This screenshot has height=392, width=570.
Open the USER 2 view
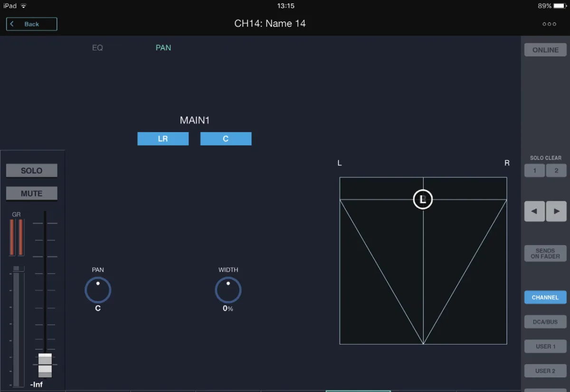[545, 371]
